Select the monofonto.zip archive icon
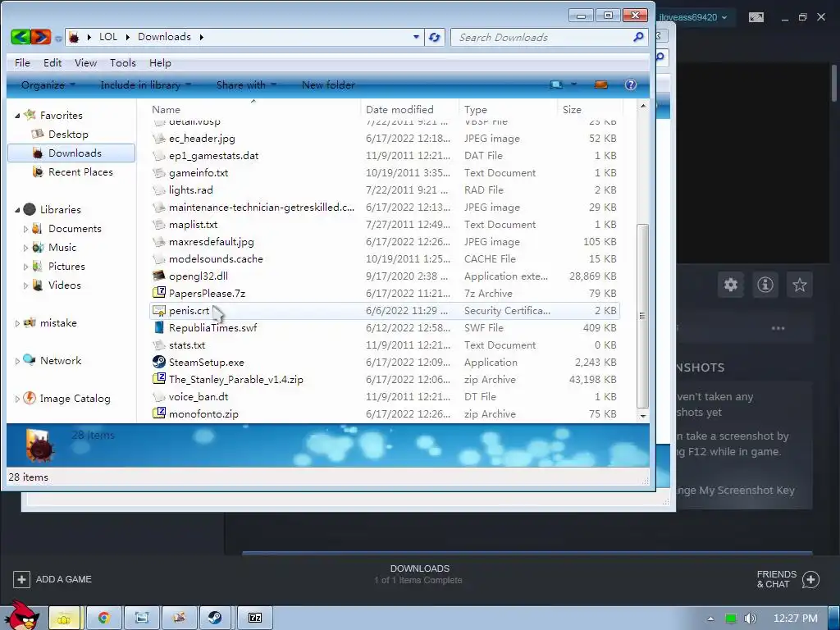 point(159,413)
